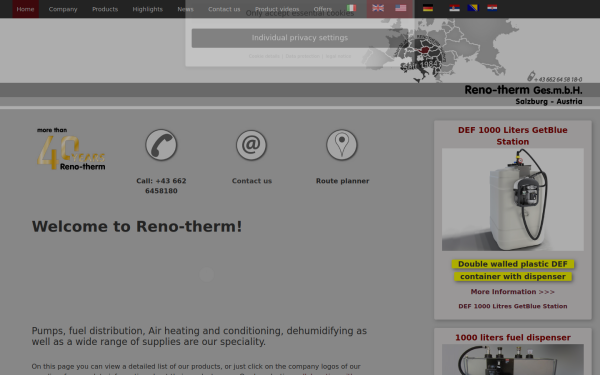Viewport: 600px width, 375px height.
Task: Open DEF 1000 Litres GetBlue Station caption link
Action: point(513,306)
